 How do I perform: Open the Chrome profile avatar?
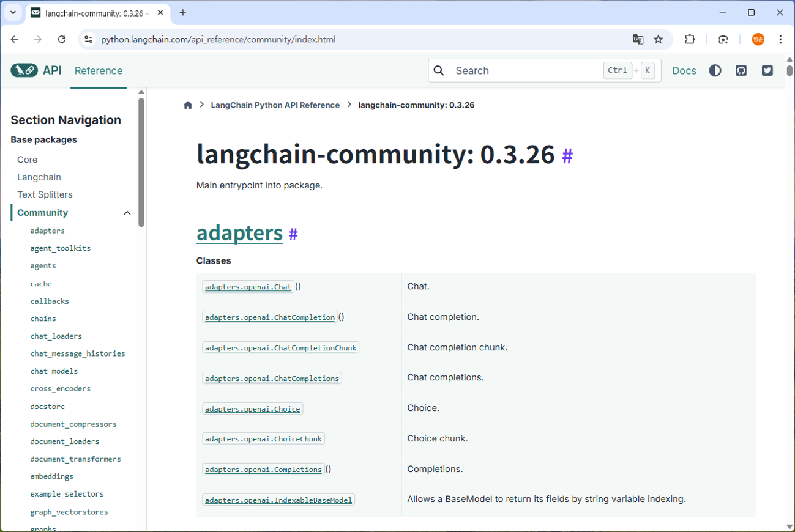[x=758, y=39]
